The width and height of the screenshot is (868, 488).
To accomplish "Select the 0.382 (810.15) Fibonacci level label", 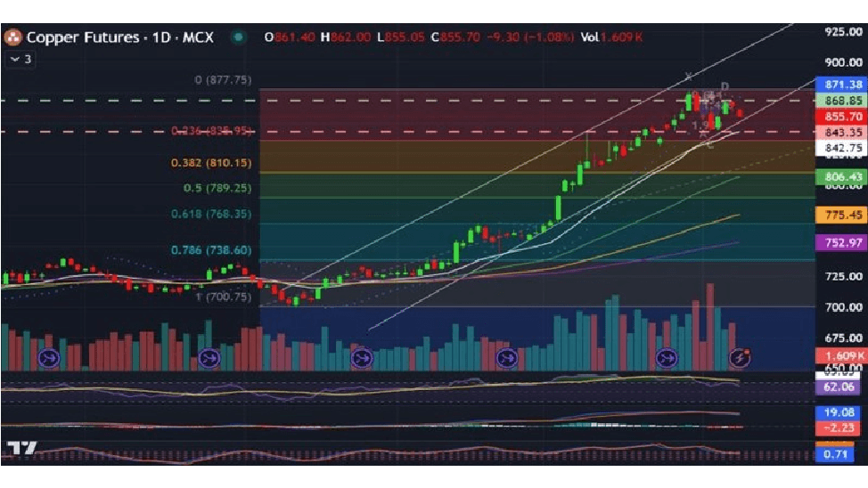I will tap(211, 164).
